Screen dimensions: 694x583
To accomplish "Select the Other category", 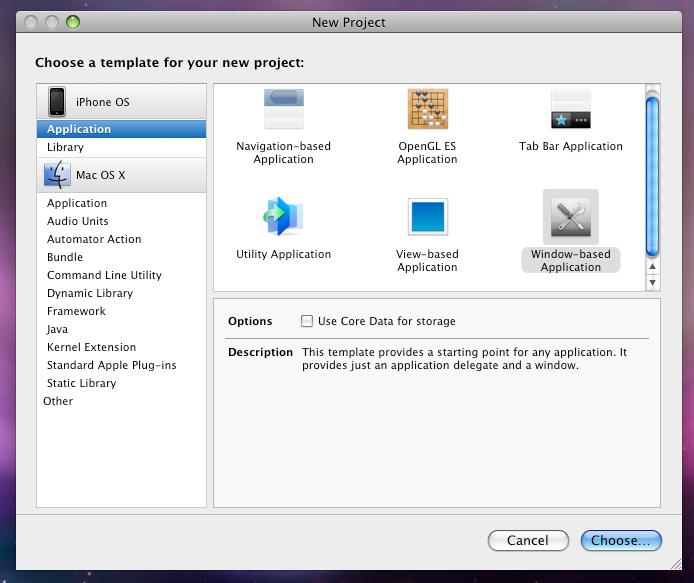I will 121,401.
